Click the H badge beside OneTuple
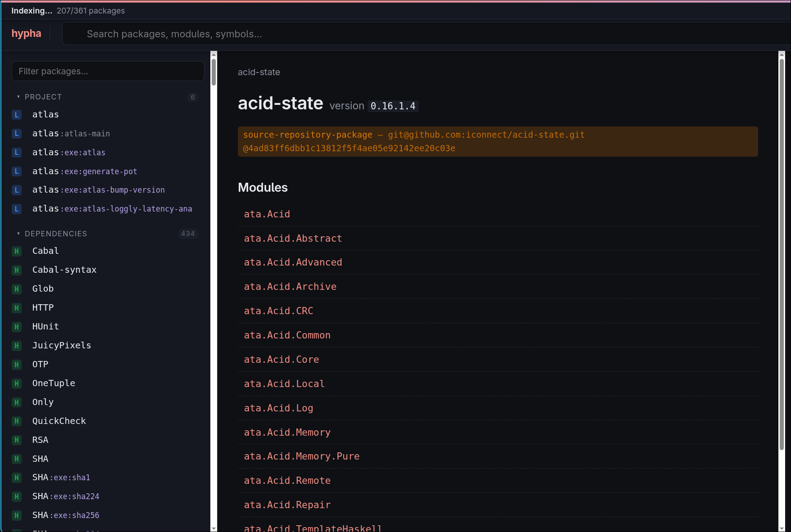Viewport: 791px width, 532px height. point(17,383)
